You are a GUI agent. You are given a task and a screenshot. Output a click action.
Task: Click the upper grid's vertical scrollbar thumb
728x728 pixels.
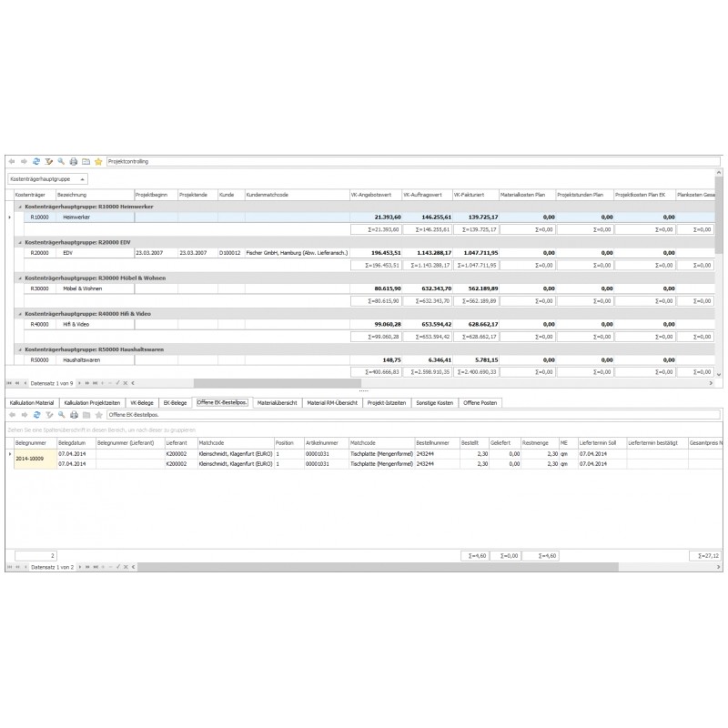[719, 215]
